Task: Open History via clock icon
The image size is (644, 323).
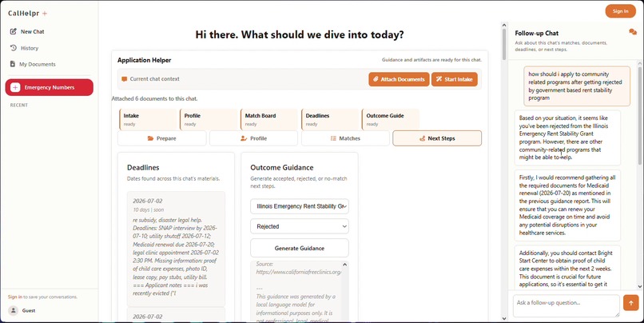Action: click(13, 48)
